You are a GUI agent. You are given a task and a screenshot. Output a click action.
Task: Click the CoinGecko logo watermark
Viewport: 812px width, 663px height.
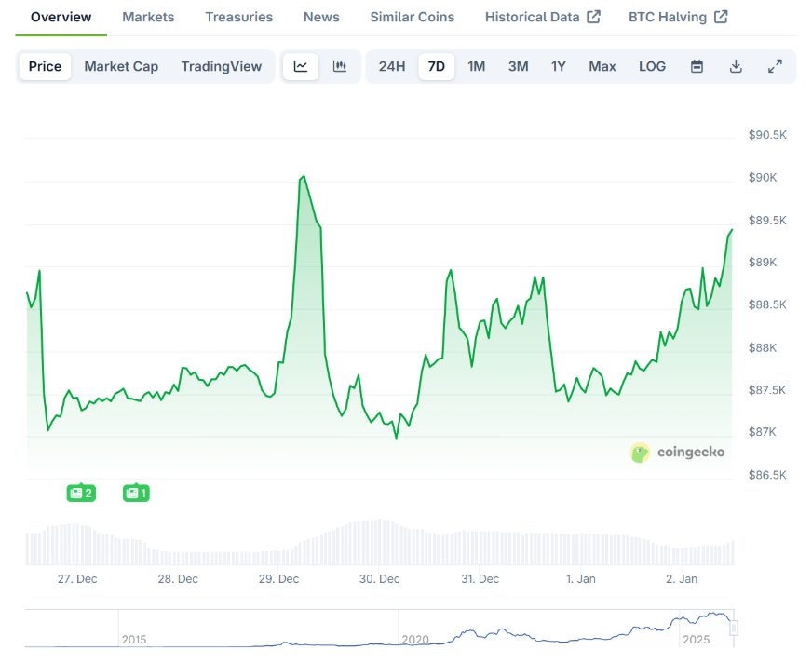pyautogui.click(x=678, y=453)
